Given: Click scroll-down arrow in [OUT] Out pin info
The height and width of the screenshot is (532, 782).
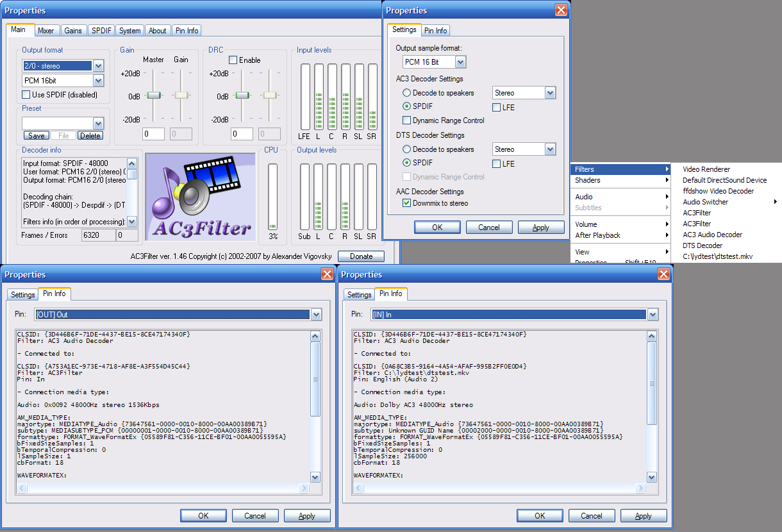Looking at the screenshot, I should (315, 477).
